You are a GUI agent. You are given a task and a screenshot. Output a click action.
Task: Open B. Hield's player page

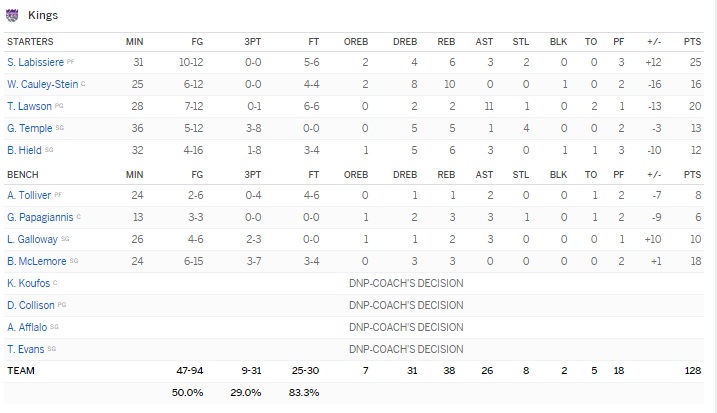tap(24, 149)
